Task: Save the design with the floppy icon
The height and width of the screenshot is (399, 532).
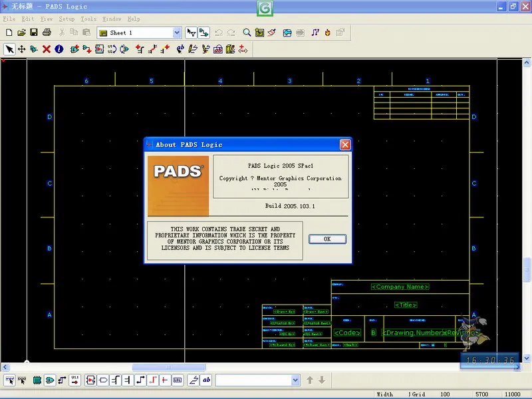Action: click(34, 33)
